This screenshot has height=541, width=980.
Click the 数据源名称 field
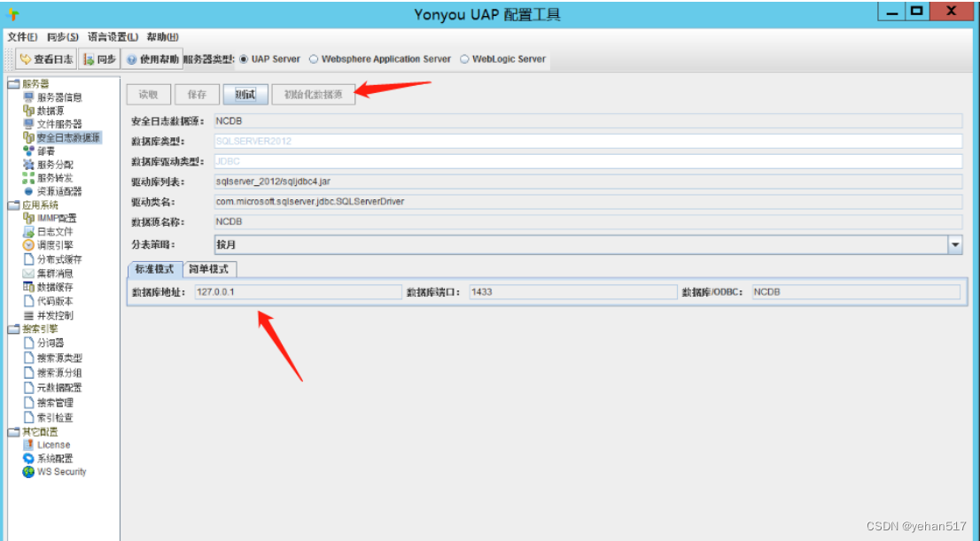click(x=587, y=221)
